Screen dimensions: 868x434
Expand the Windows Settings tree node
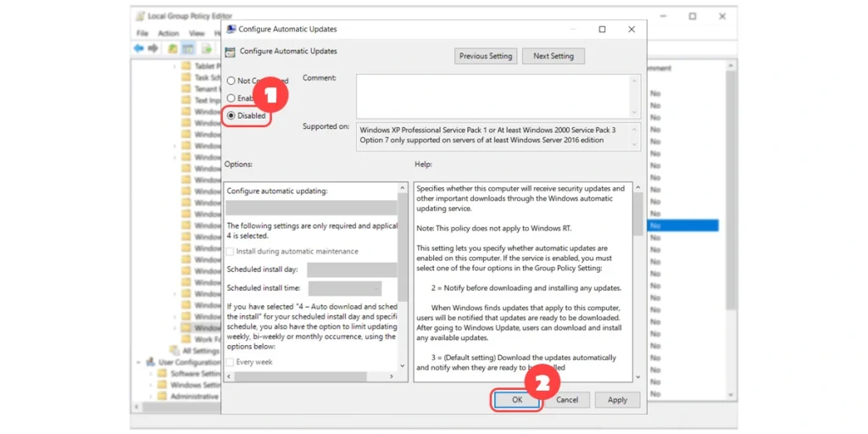(x=151, y=385)
